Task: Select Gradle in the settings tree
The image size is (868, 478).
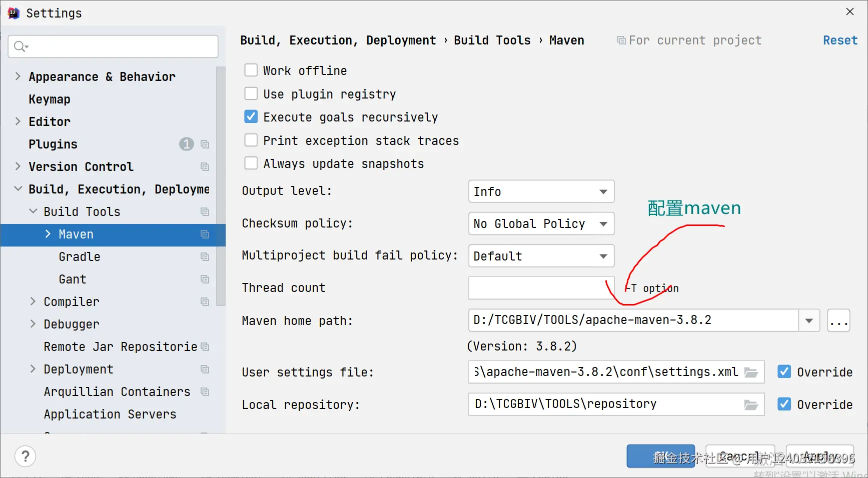Action: point(80,257)
